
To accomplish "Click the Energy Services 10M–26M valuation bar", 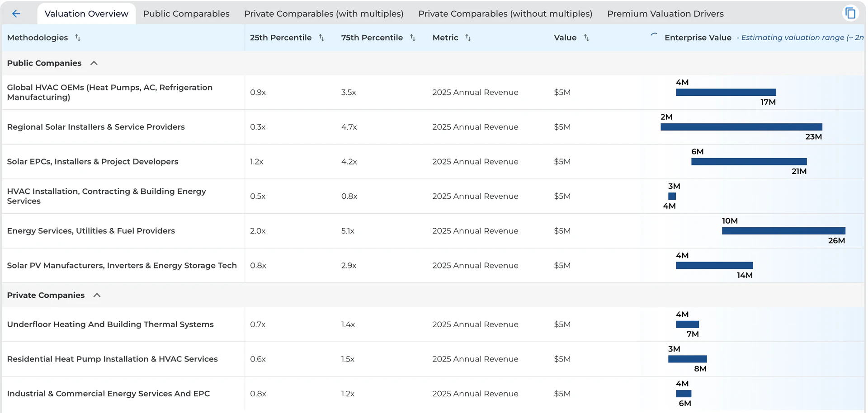I will pyautogui.click(x=783, y=231).
